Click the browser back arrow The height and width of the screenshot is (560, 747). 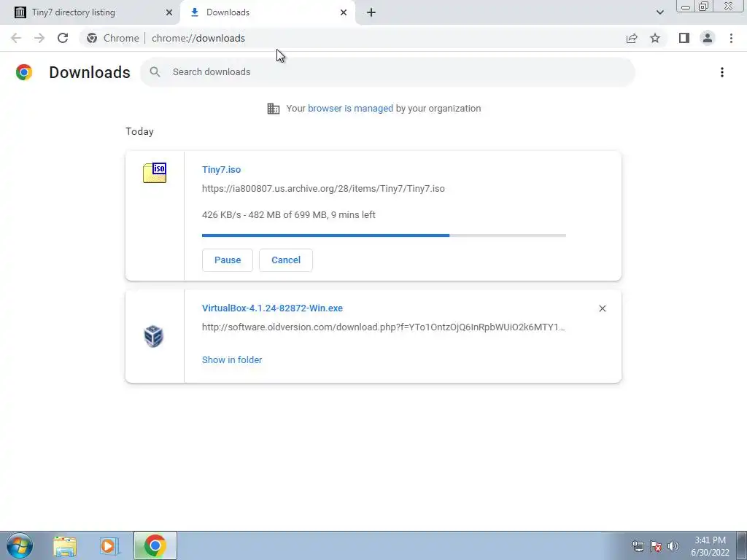point(16,38)
